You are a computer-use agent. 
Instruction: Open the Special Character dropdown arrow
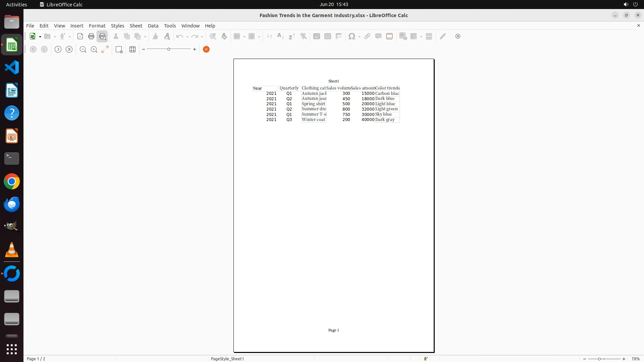pyautogui.click(x=359, y=37)
